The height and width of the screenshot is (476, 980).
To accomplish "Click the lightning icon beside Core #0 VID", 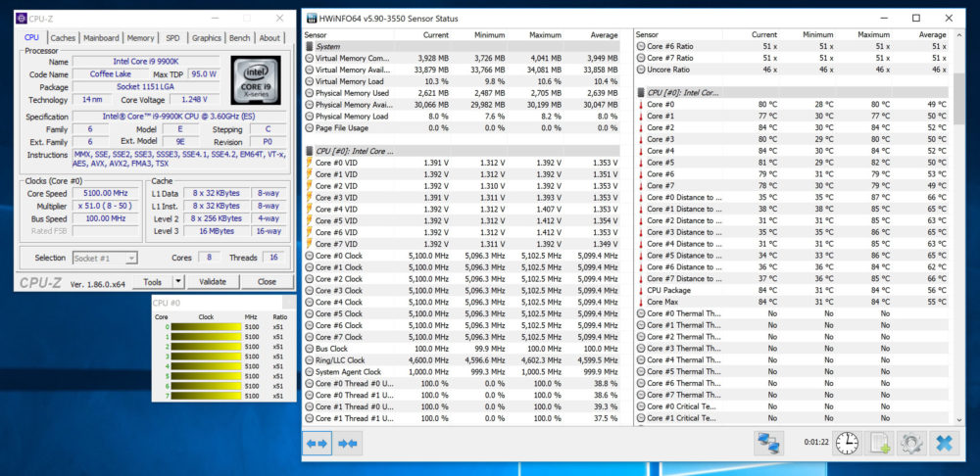I will pyautogui.click(x=309, y=163).
